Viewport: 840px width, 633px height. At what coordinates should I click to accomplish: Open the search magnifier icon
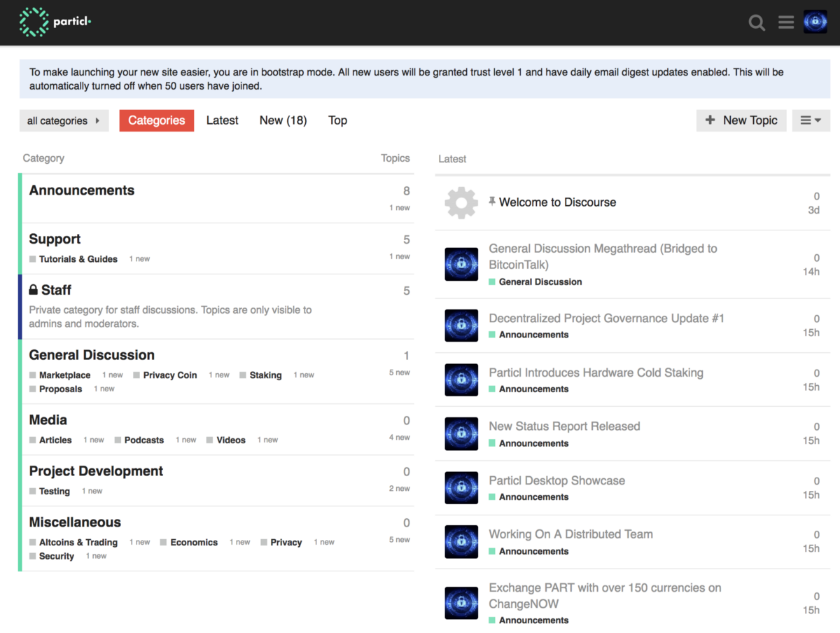coord(757,22)
